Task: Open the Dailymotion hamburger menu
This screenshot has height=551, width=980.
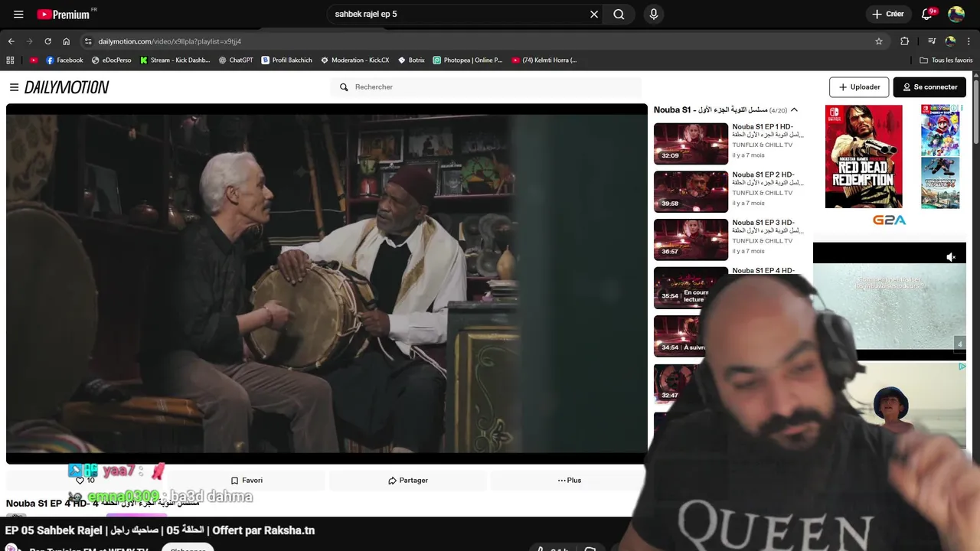Action: click(x=14, y=87)
